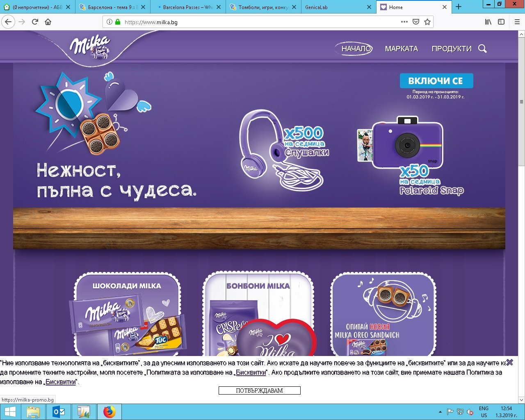Screen dimensions: 525x420
Task: Open the Milka site search
Action: (483, 49)
